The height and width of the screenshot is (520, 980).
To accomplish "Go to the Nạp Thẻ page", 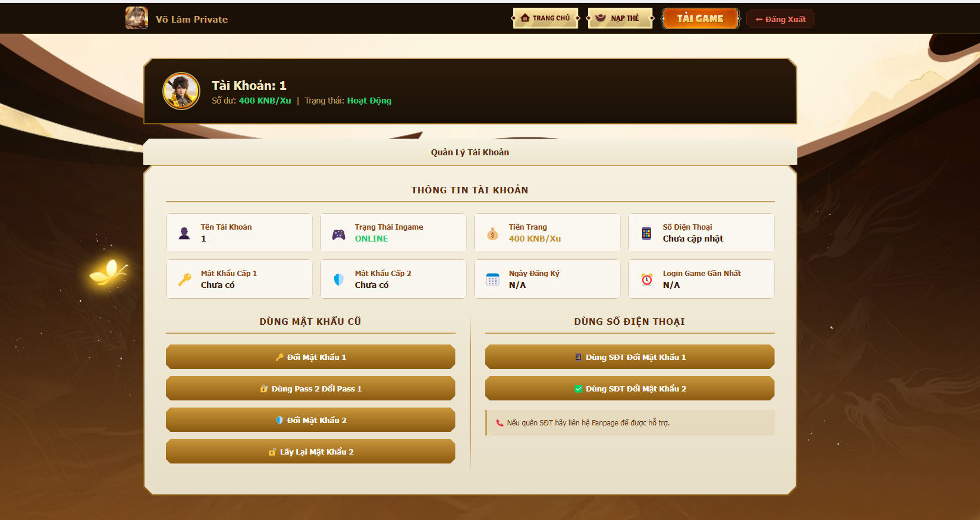I will (620, 18).
